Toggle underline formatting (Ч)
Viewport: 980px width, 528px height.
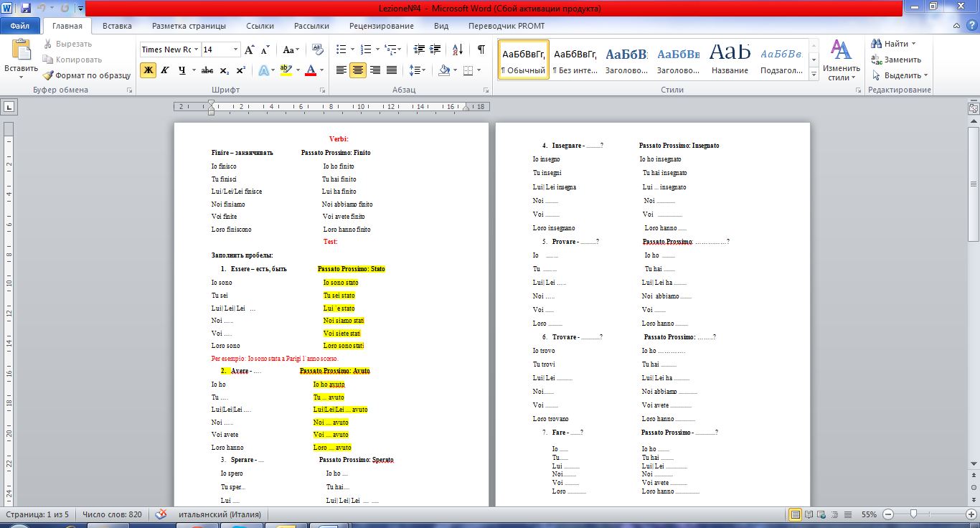(182, 70)
